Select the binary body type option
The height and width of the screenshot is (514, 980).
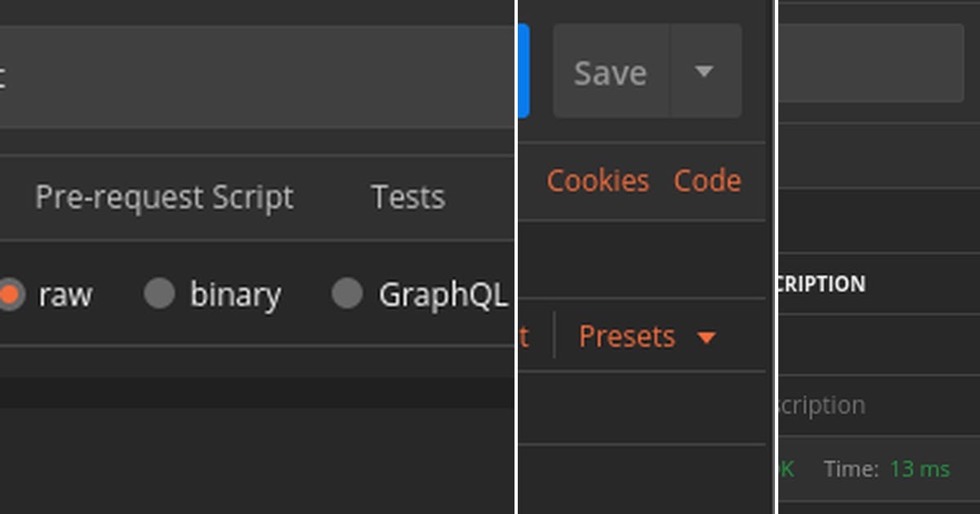click(159, 295)
